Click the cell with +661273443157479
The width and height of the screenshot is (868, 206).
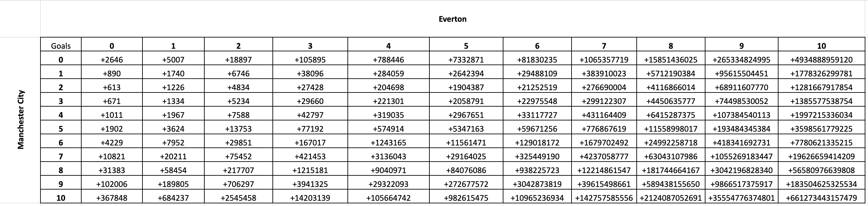point(822,198)
